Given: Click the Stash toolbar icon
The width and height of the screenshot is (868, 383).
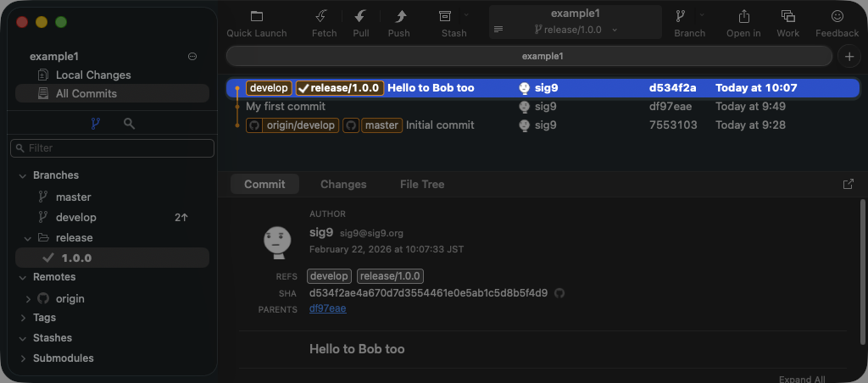Looking at the screenshot, I should pos(445,17).
